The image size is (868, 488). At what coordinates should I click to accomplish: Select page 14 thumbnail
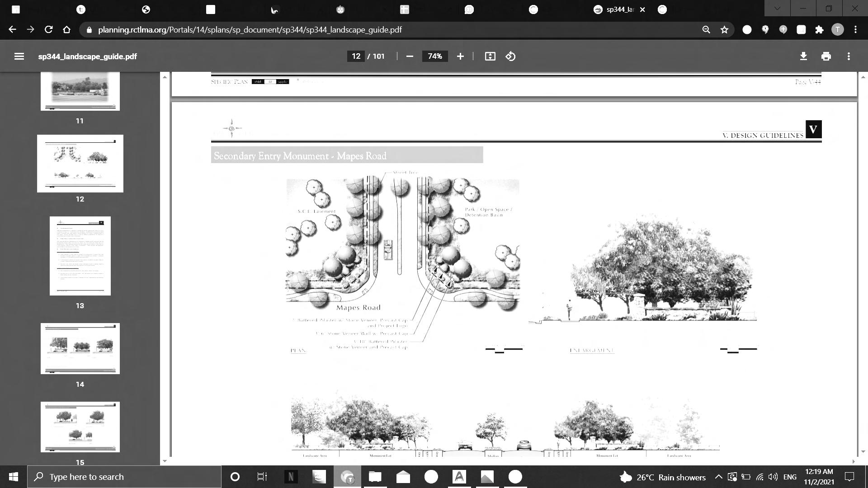[x=80, y=348]
